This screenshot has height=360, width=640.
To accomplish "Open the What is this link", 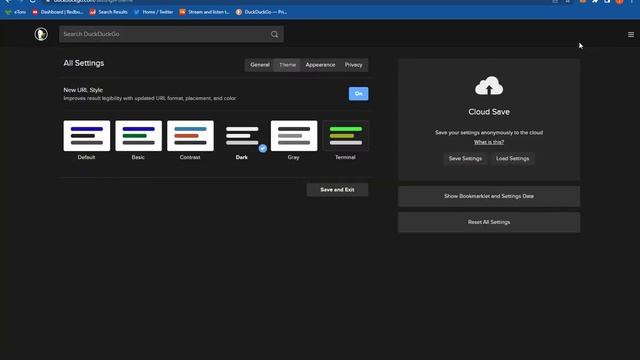I will [489, 142].
